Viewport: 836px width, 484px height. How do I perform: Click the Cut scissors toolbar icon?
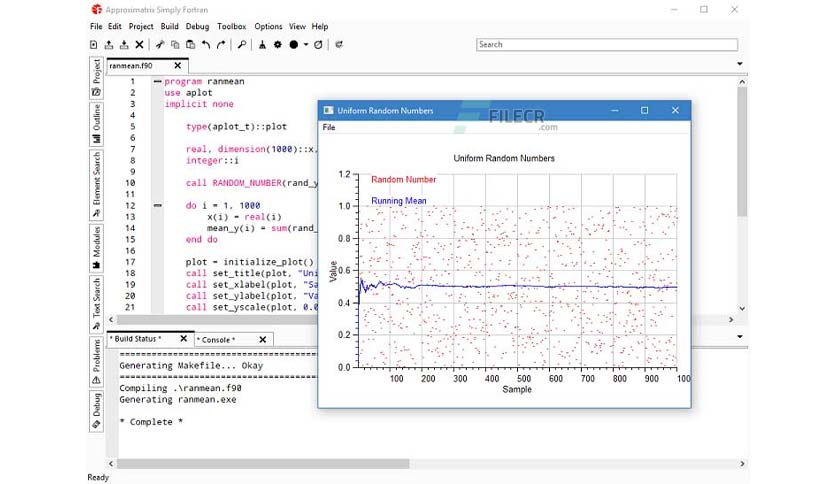tap(159, 45)
